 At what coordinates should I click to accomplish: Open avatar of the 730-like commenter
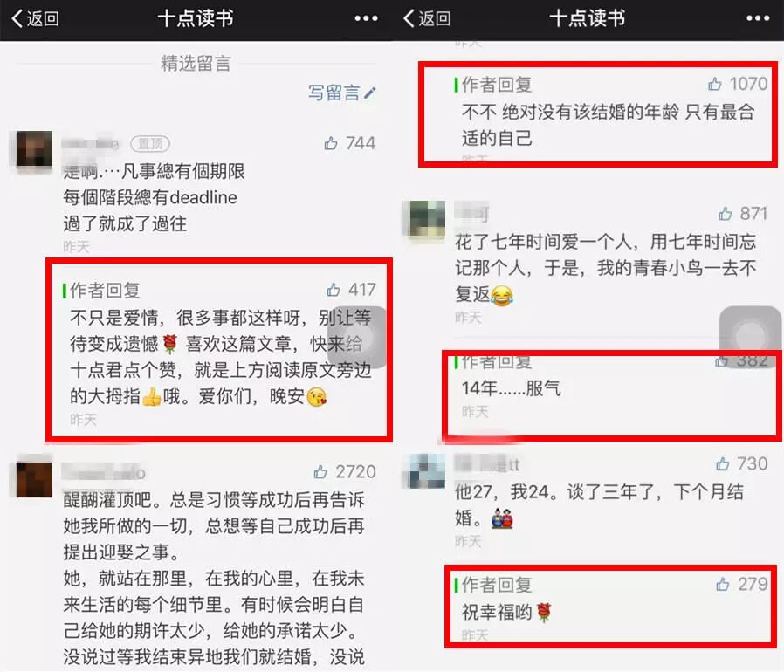[427, 471]
